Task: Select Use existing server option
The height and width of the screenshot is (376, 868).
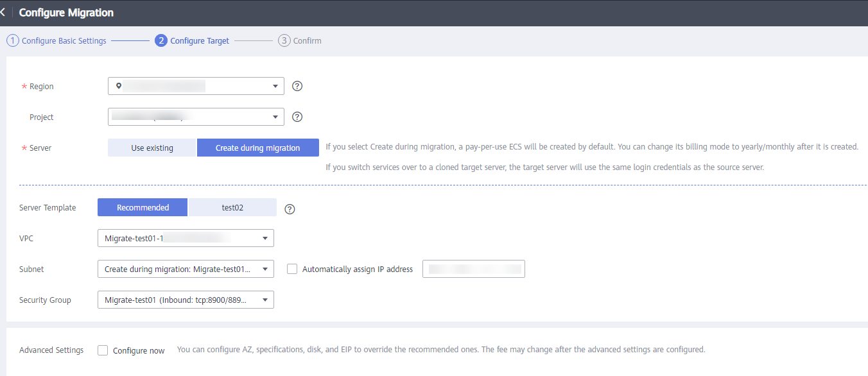Action: [152, 148]
